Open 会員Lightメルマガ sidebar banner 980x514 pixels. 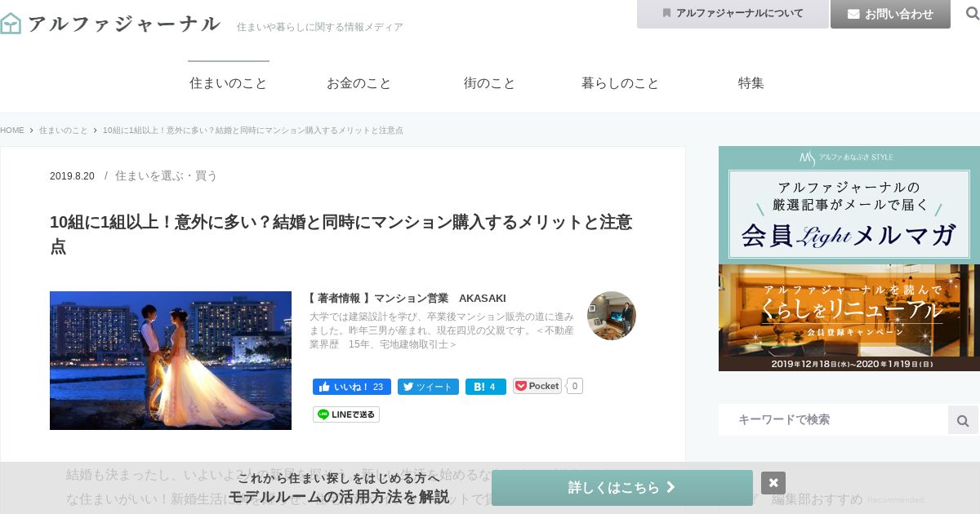849,205
